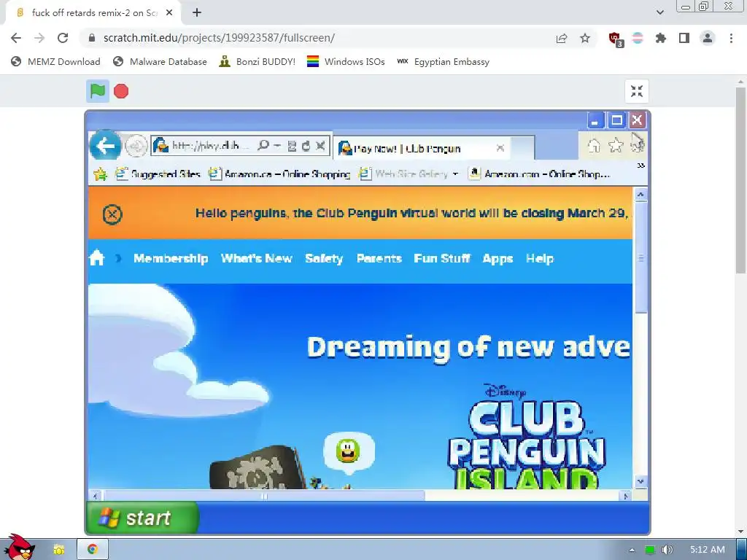The width and height of the screenshot is (747, 560).
Task: Click the IE horizontal scrollbar thumb
Action: pyautogui.click(x=264, y=496)
